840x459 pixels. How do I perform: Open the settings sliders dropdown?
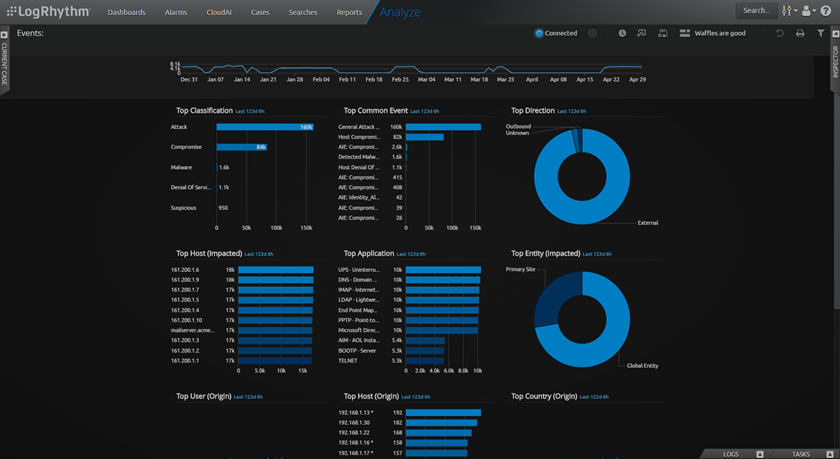789,11
